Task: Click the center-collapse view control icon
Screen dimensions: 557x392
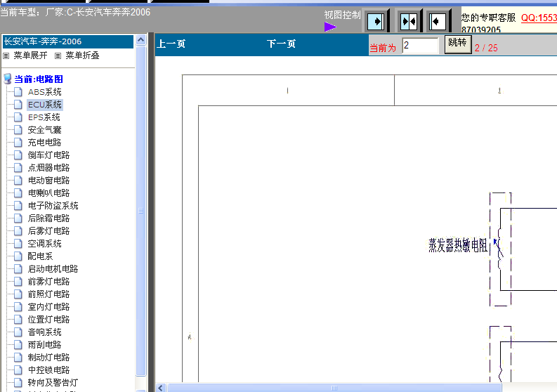Action: (409, 22)
